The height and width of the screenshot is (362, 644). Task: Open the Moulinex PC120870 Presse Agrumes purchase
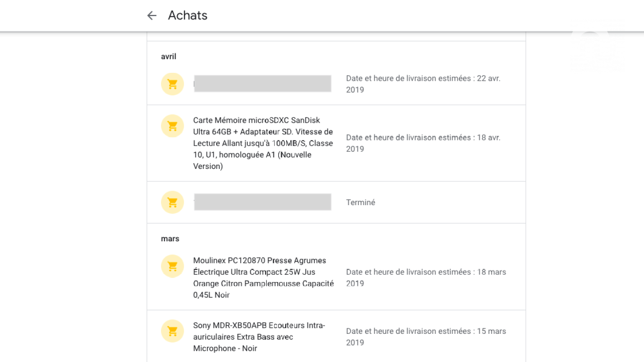click(263, 278)
